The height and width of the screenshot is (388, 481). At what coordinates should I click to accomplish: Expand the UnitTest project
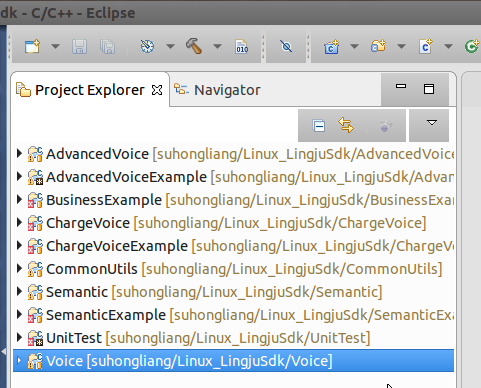(19, 337)
